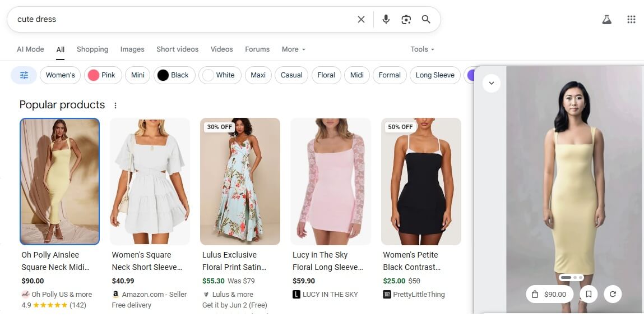644x321 pixels.
Task: Apply the Formal filter chip
Action: coord(390,75)
